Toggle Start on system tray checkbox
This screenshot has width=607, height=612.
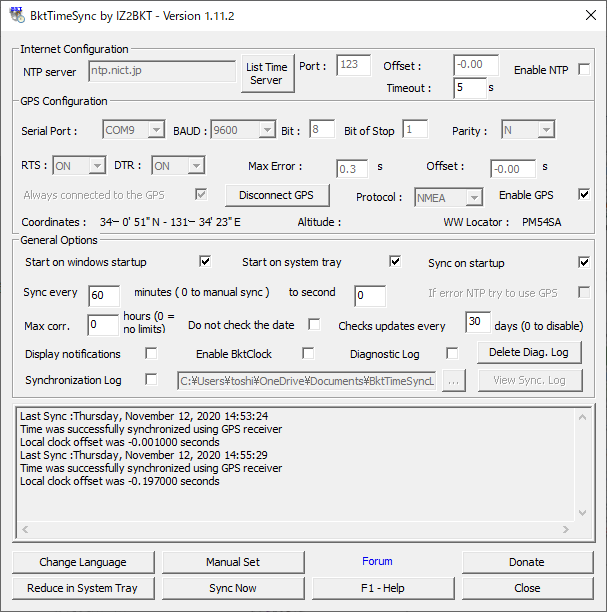[395, 262]
